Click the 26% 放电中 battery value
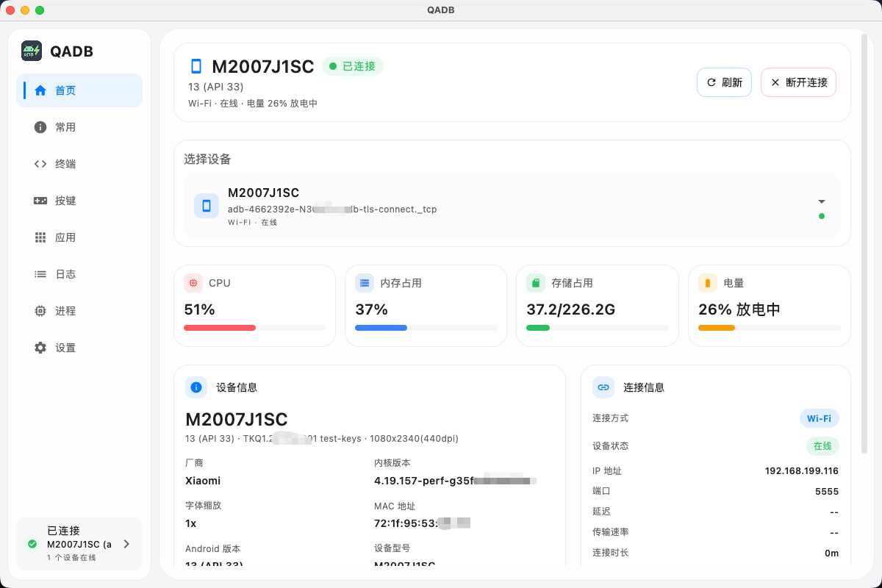Viewport: 882px width, 588px height. (x=739, y=309)
